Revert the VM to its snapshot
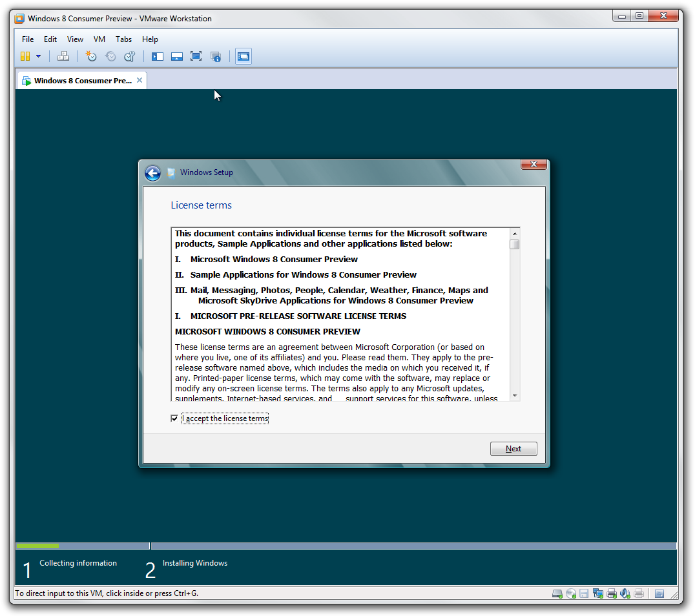 click(x=110, y=56)
